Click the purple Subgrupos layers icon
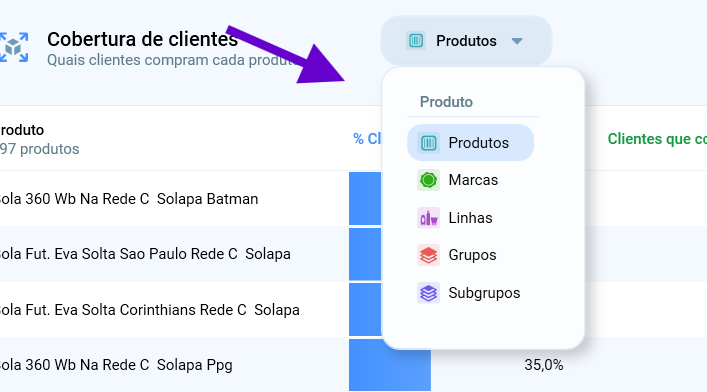The height and width of the screenshot is (392, 707). coord(428,293)
